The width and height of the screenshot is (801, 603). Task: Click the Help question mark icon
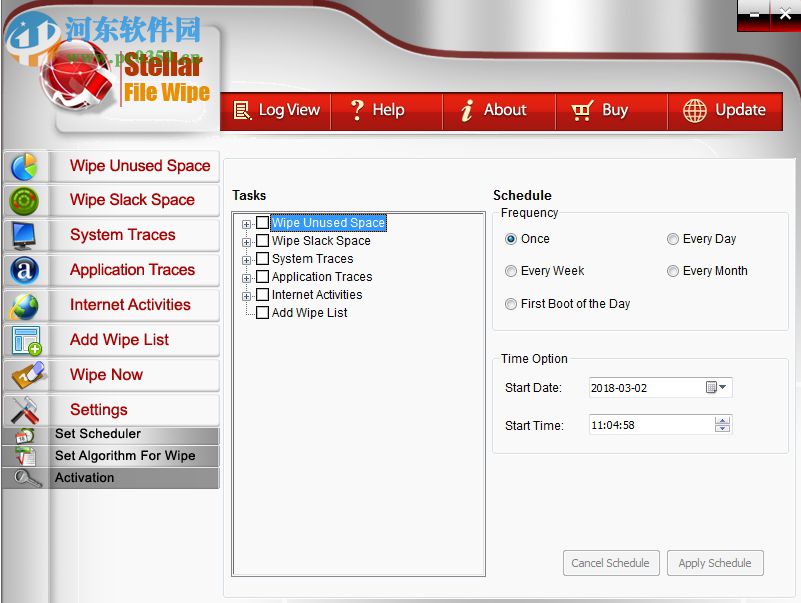(x=357, y=110)
